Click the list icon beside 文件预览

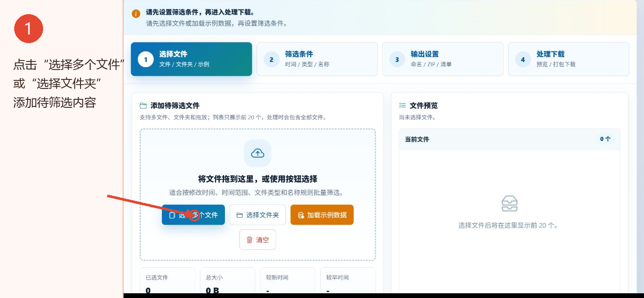tap(402, 105)
